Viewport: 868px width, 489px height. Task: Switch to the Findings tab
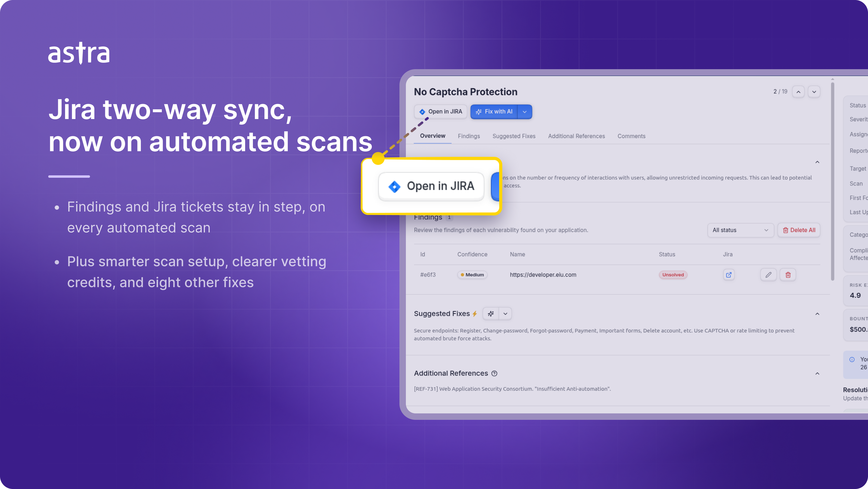click(x=469, y=136)
